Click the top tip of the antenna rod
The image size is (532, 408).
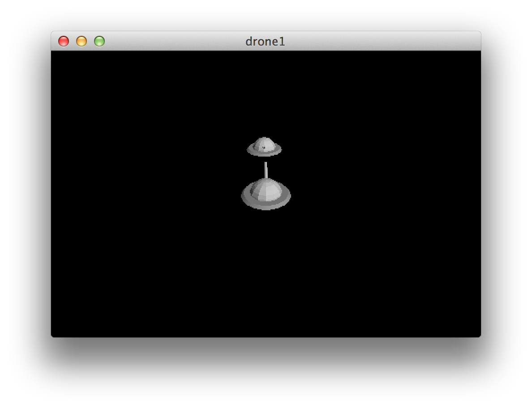tap(266, 163)
